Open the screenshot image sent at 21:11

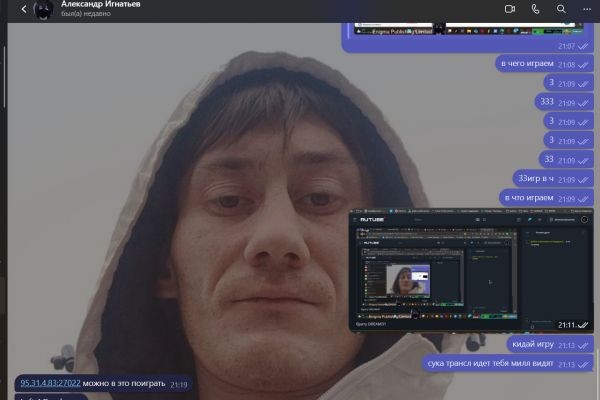pyautogui.click(x=470, y=270)
